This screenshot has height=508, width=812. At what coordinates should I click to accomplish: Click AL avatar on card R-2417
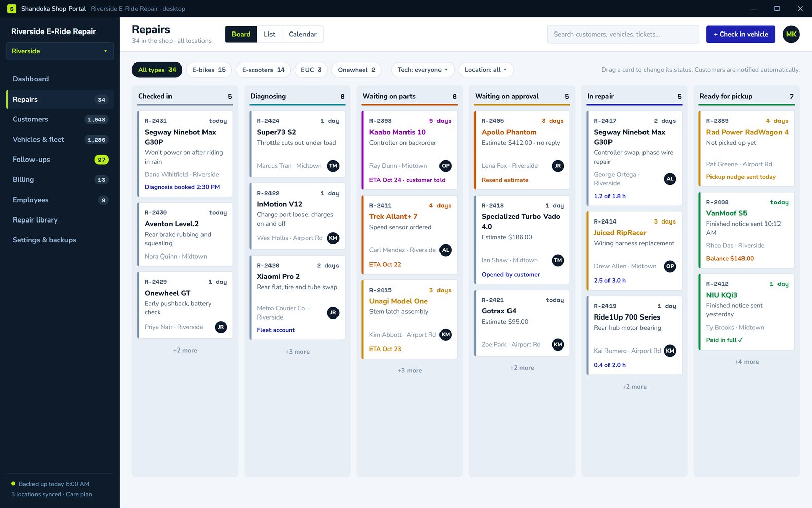[x=670, y=179]
